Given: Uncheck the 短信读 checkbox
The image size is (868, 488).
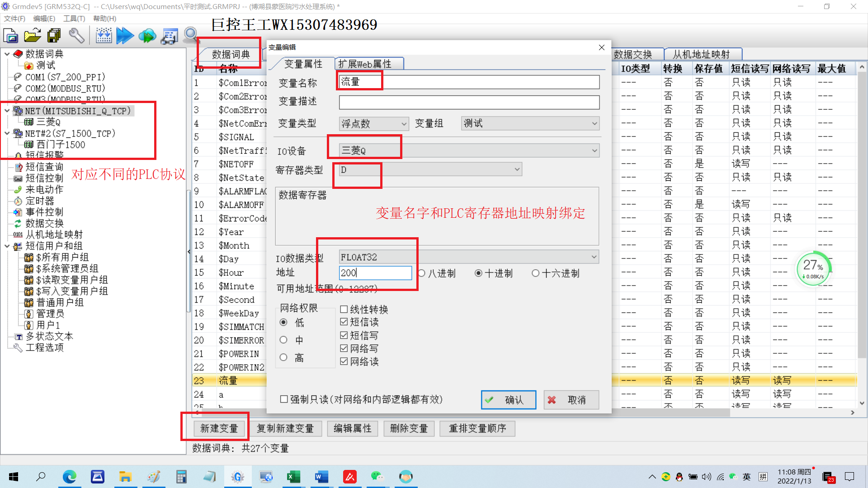Looking at the screenshot, I should pos(344,322).
